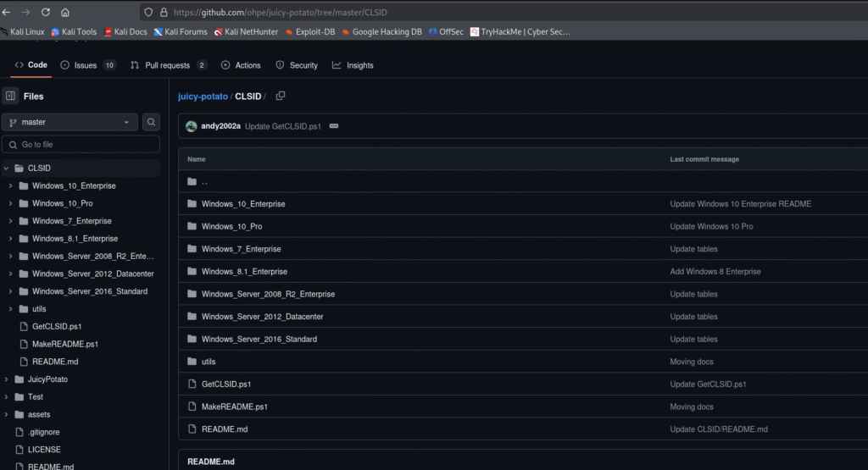
Task: Copy path icon next to CLSID breadcrumb
Action: [281, 97]
